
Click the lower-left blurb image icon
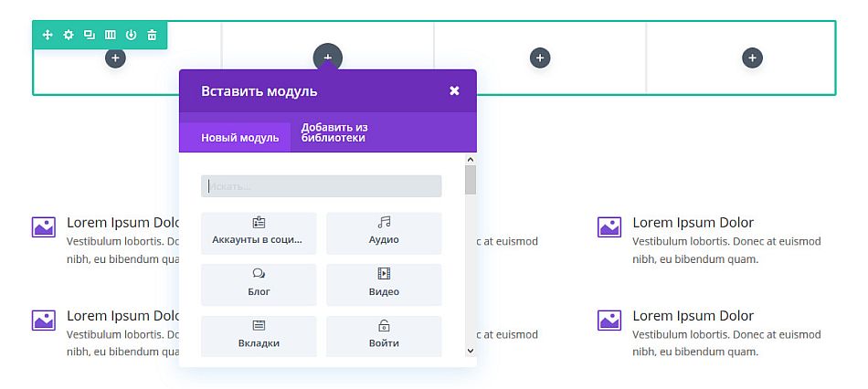[x=44, y=321]
